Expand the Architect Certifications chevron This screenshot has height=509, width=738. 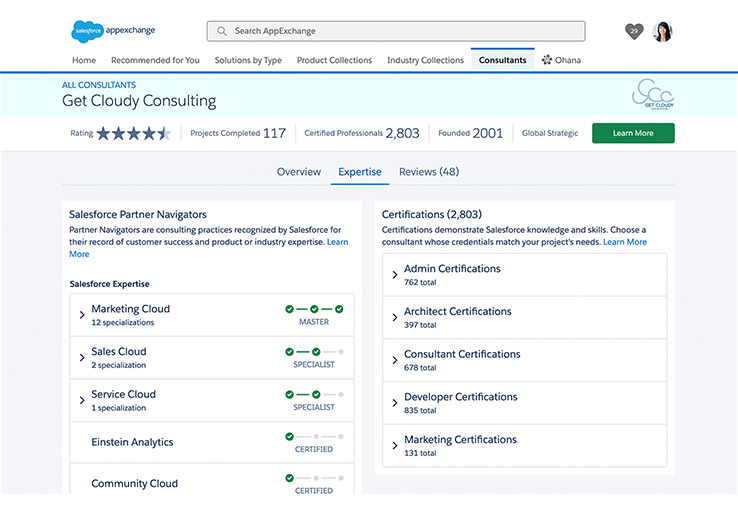tap(394, 317)
